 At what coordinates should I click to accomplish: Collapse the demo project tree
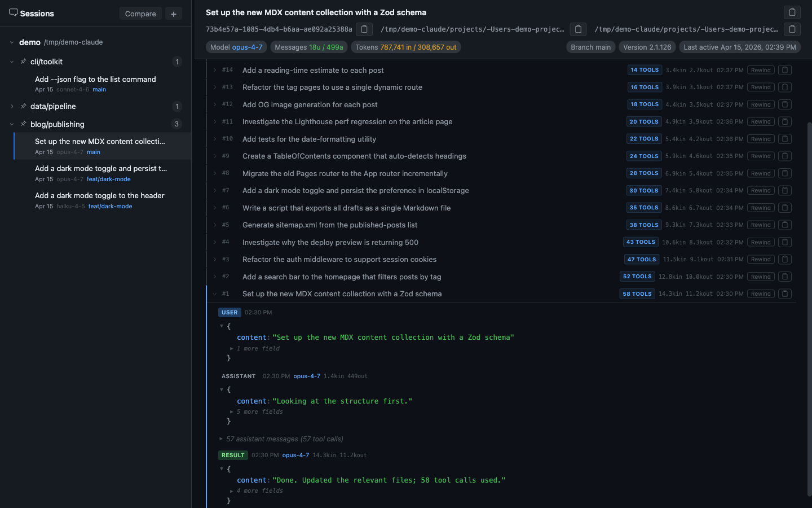(12, 42)
